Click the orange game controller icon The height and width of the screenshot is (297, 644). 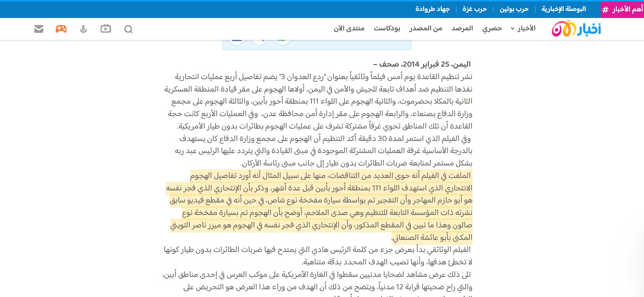[61, 29]
